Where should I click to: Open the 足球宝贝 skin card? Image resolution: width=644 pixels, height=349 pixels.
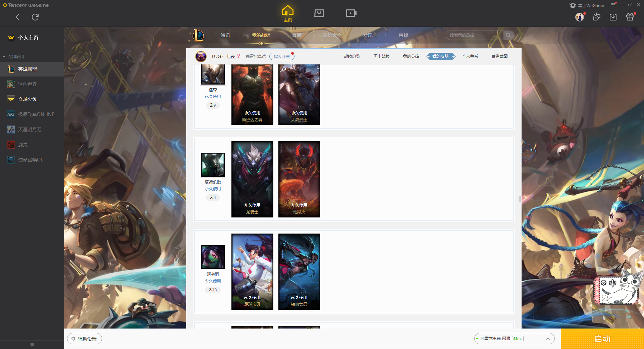coord(252,271)
